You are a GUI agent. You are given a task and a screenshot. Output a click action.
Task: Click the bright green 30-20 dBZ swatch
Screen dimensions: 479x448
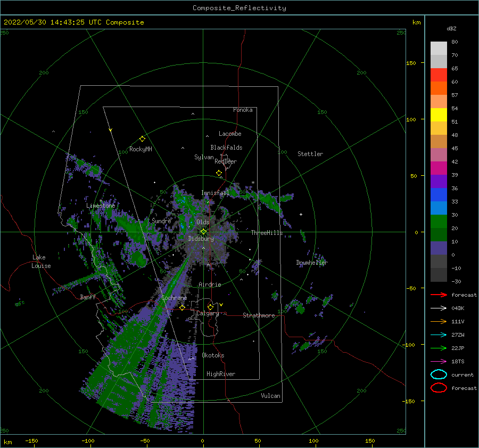point(439,222)
